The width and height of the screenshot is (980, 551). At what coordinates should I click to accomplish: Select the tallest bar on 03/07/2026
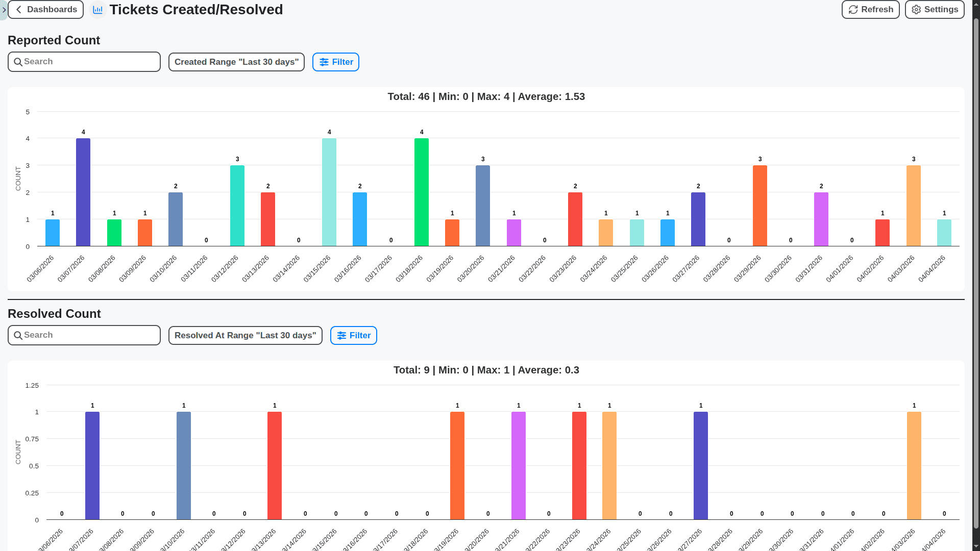coord(83,192)
